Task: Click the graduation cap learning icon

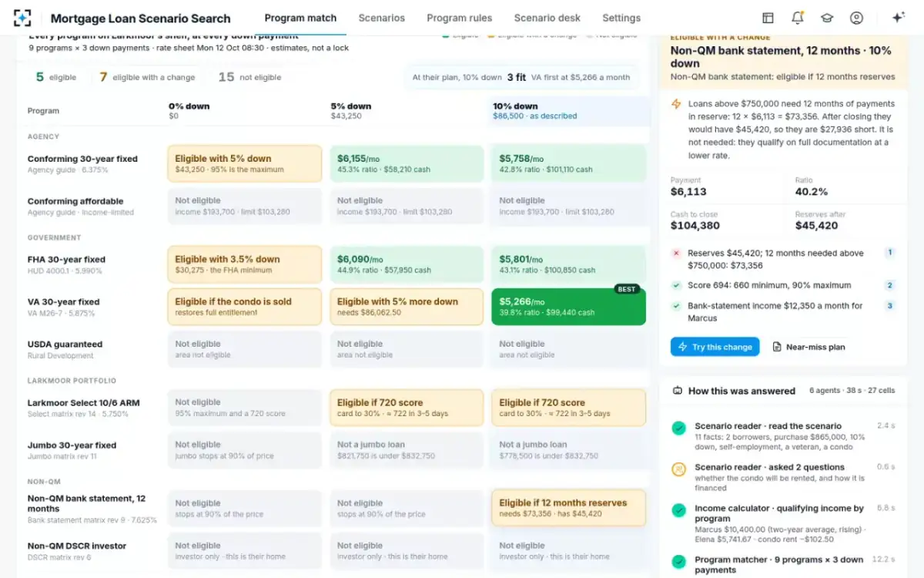Action: [x=827, y=18]
